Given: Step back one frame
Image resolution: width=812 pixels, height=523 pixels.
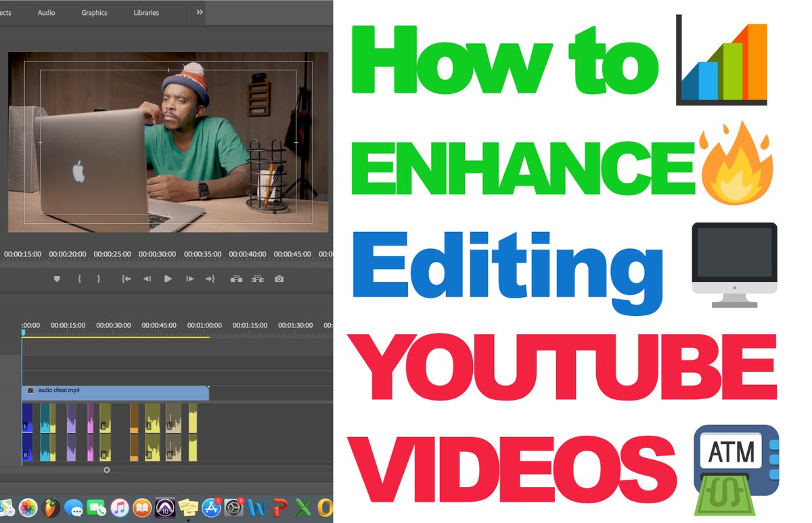Looking at the screenshot, I should (147, 279).
